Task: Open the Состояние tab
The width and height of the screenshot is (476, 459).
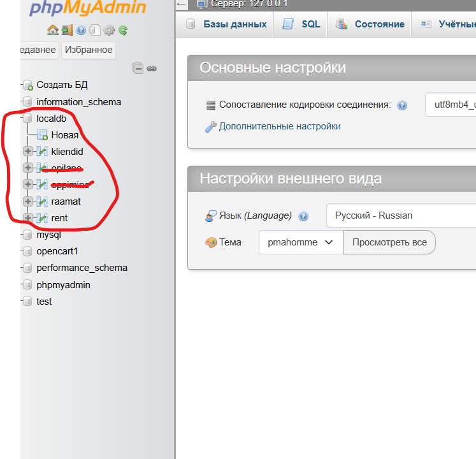Action: [371, 24]
